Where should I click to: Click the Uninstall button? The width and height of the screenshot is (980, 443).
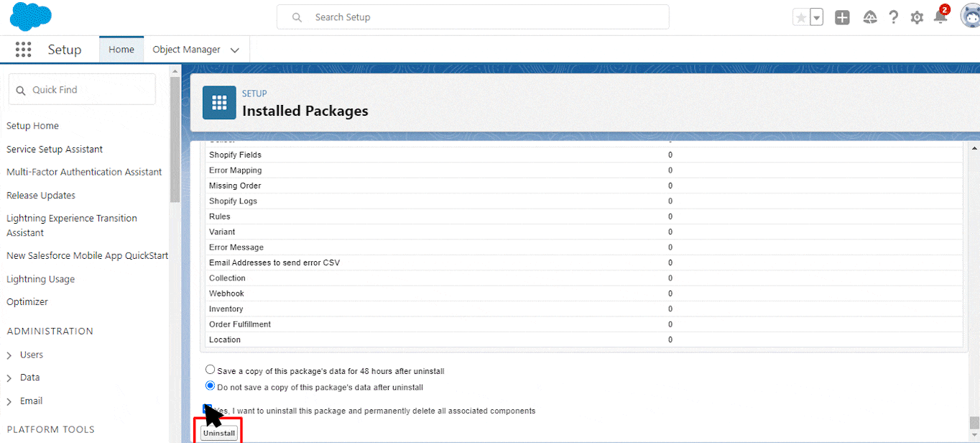[219, 434]
